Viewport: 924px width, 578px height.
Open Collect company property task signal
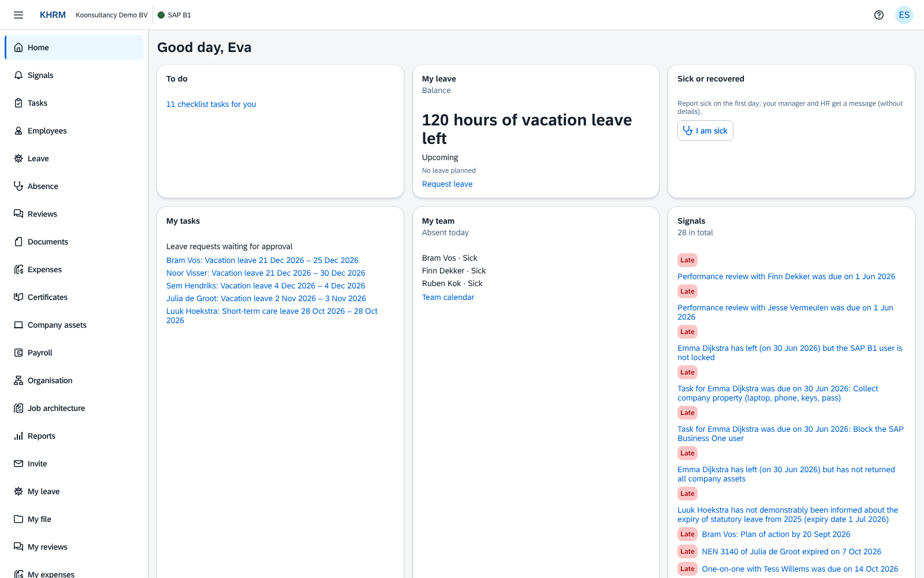777,393
